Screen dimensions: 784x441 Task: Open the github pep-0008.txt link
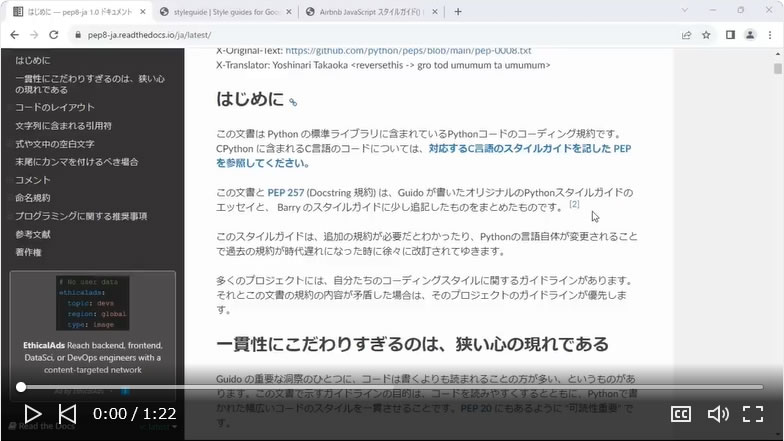[x=408, y=51]
